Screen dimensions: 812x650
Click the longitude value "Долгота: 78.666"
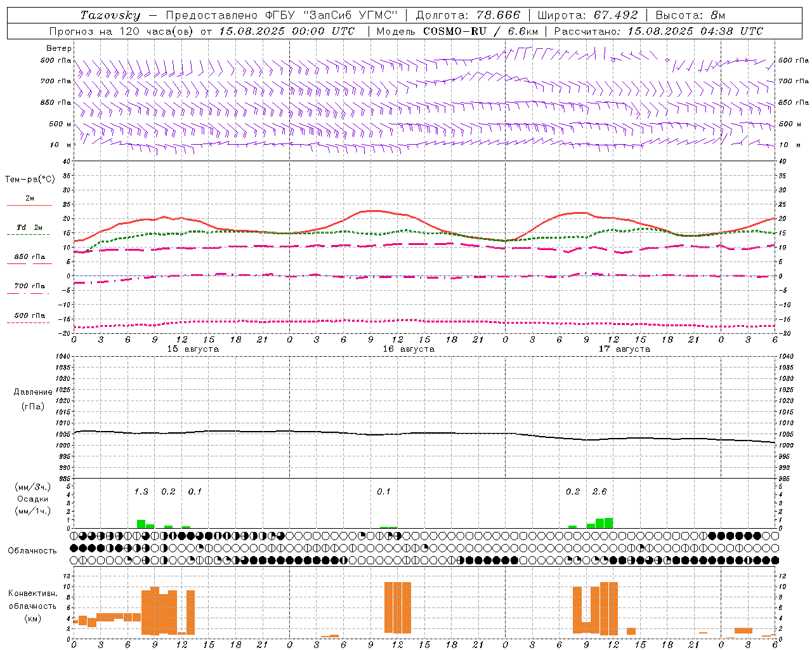click(x=468, y=15)
